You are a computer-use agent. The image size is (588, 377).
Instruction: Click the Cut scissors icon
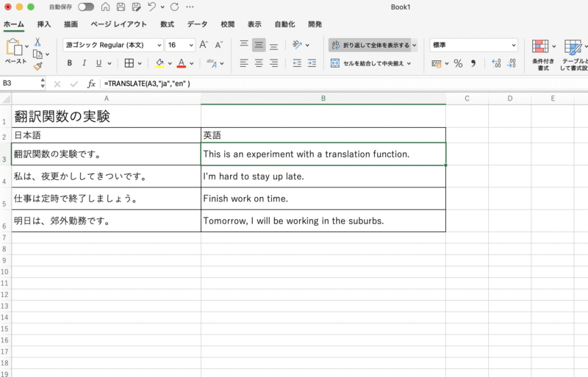tap(37, 43)
